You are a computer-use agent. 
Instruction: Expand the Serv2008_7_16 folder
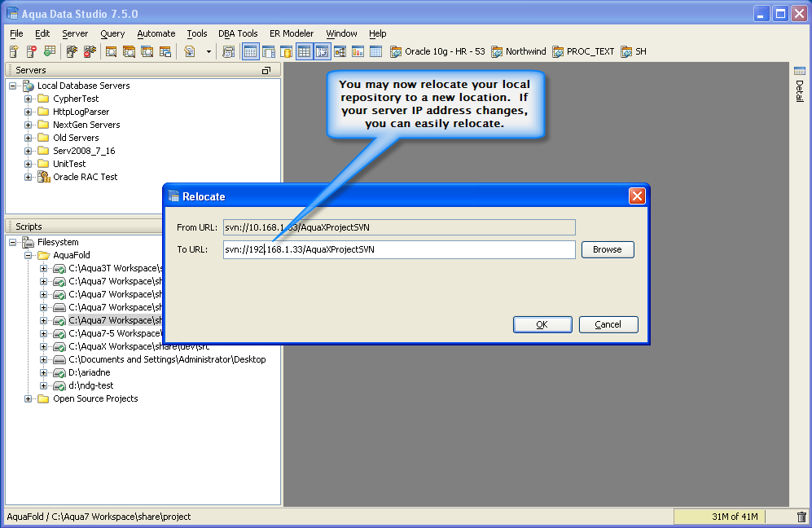[28, 151]
